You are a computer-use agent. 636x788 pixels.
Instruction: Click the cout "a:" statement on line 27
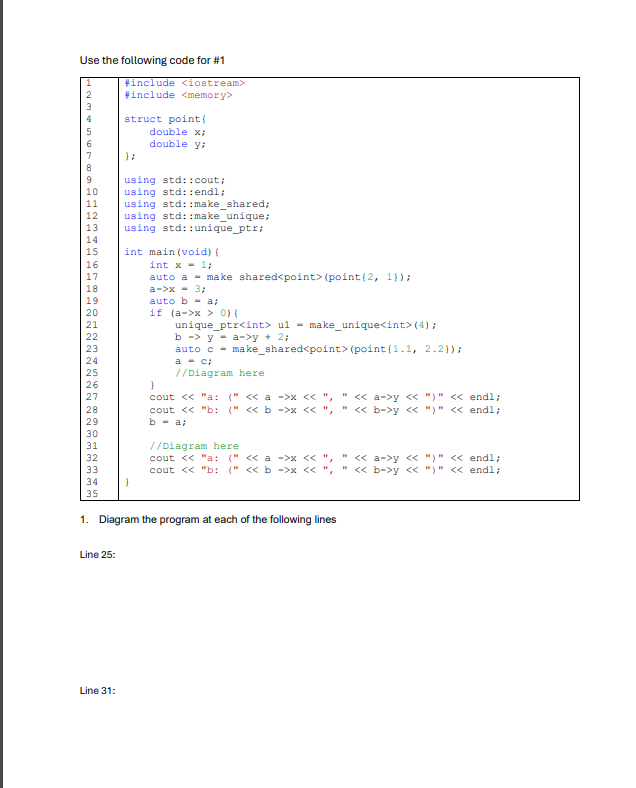[325, 398]
